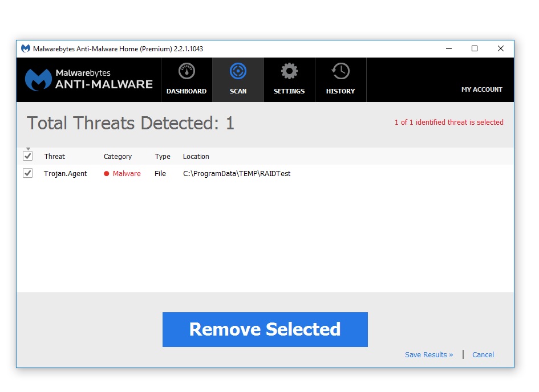Click the Malware category text
This screenshot has width=539, height=392.
click(x=127, y=174)
